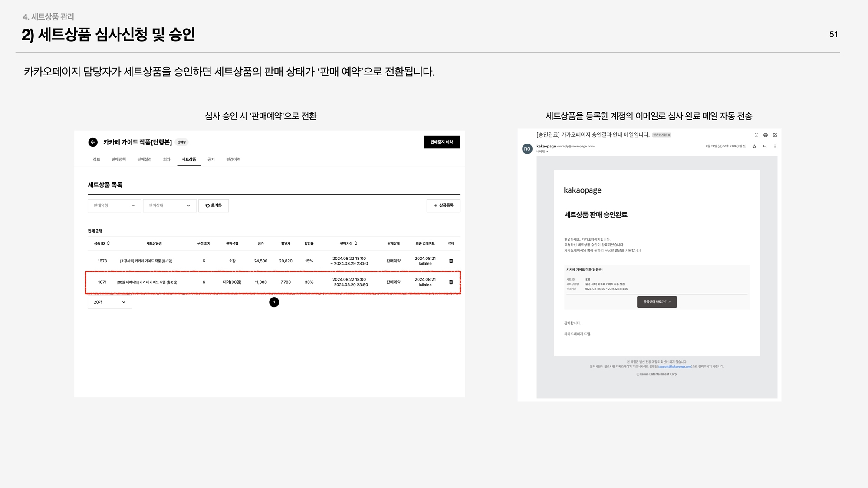
Task: Switch to the 공지 tab
Action: [x=211, y=160]
